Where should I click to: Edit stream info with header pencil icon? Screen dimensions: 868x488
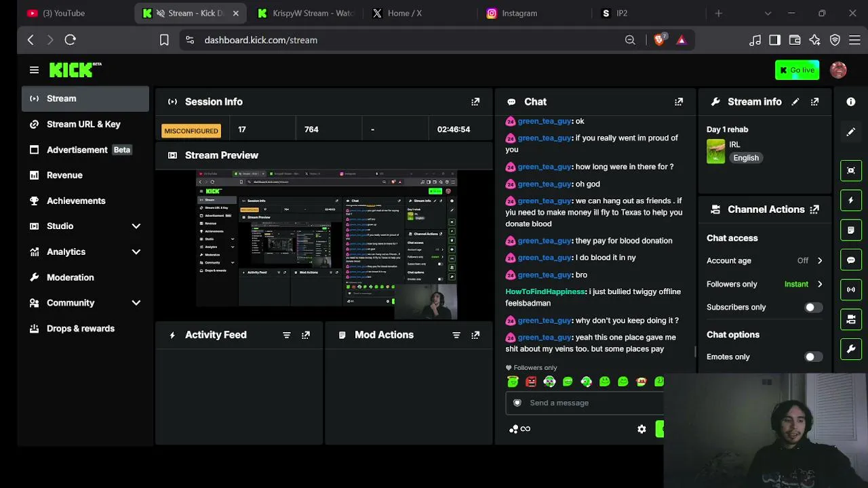(x=795, y=102)
